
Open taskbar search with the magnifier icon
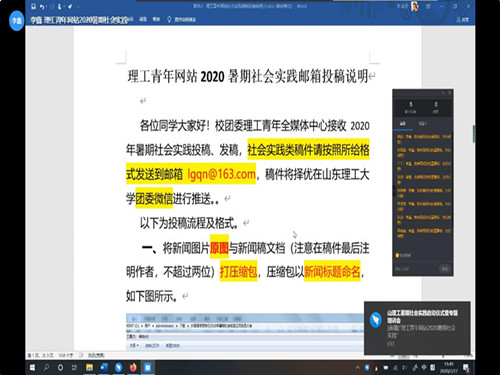46,367
